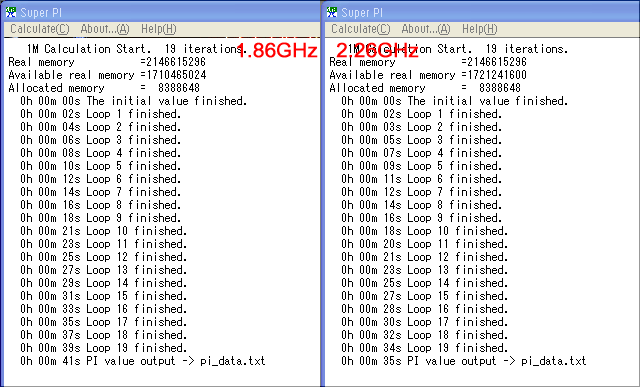Open Calculate menu in right Super PI window
640x387 pixels.
pos(360,29)
